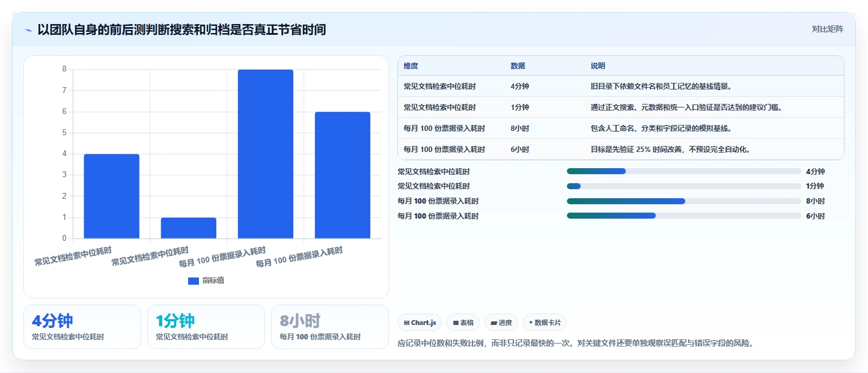
Task: Open the 8小时 stat card
Action: point(330,327)
